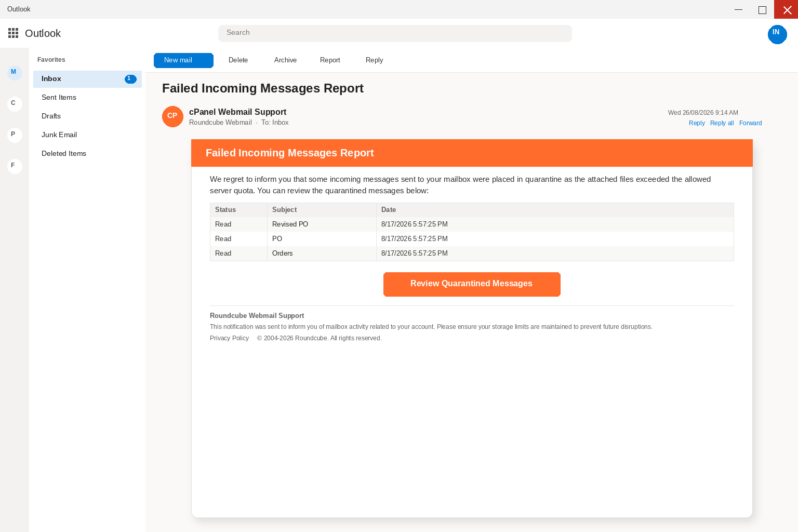Open the Inbox folder

pos(87,79)
